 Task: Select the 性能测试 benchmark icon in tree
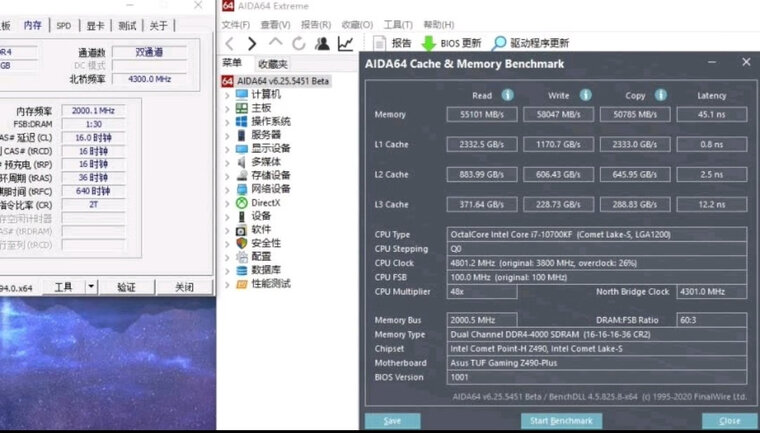(241, 284)
